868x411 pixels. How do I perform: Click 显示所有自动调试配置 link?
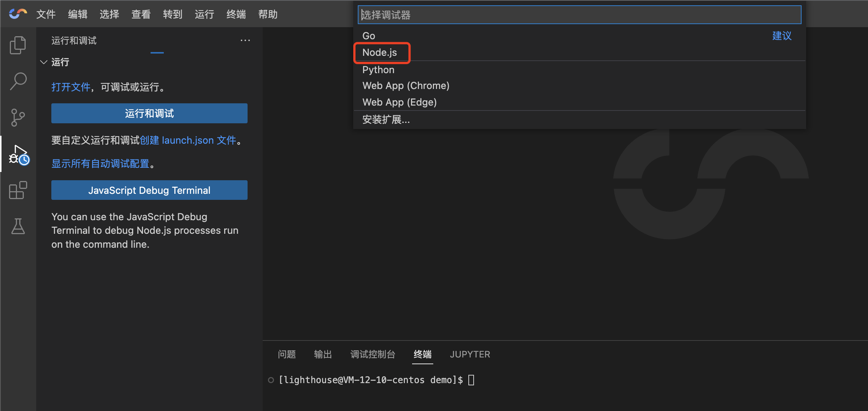point(100,164)
